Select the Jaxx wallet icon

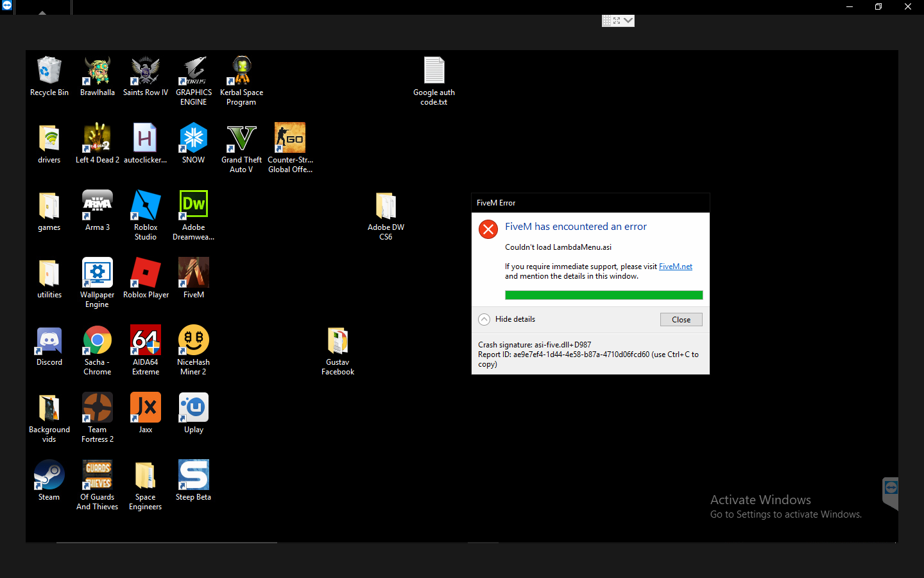pyautogui.click(x=146, y=414)
